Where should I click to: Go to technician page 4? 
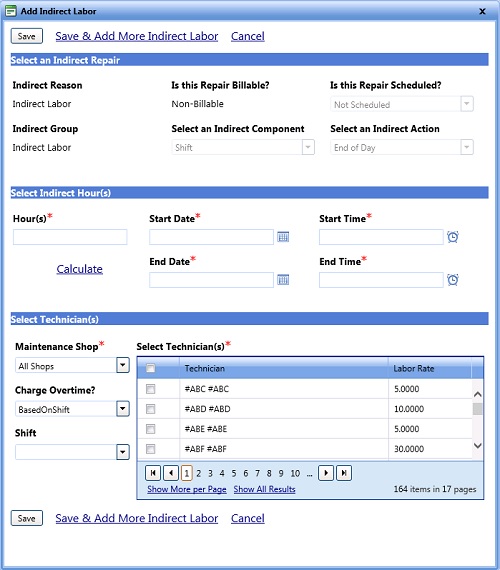point(222,473)
